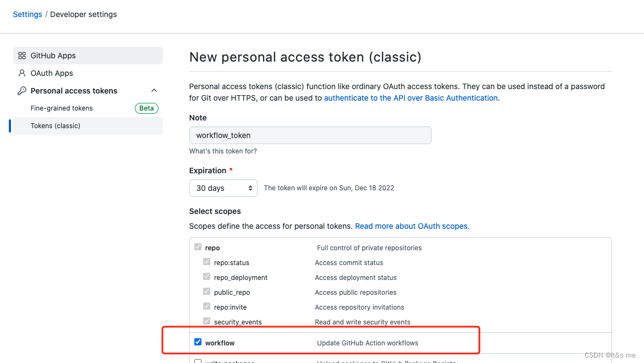Collapse the Personal access tokens section chevron
This screenshot has width=644, height=363.
pyautogui.click(x=154, y=91)
